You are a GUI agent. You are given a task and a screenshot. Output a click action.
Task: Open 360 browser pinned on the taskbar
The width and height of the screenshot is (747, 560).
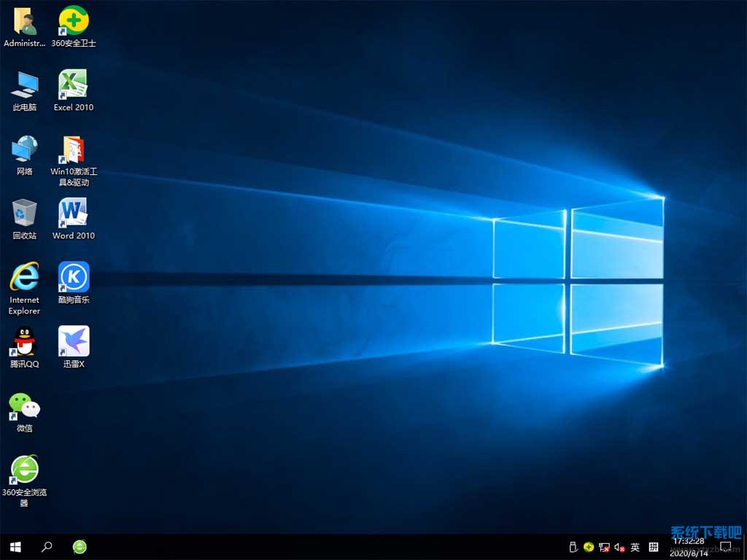tap(80, 546)
